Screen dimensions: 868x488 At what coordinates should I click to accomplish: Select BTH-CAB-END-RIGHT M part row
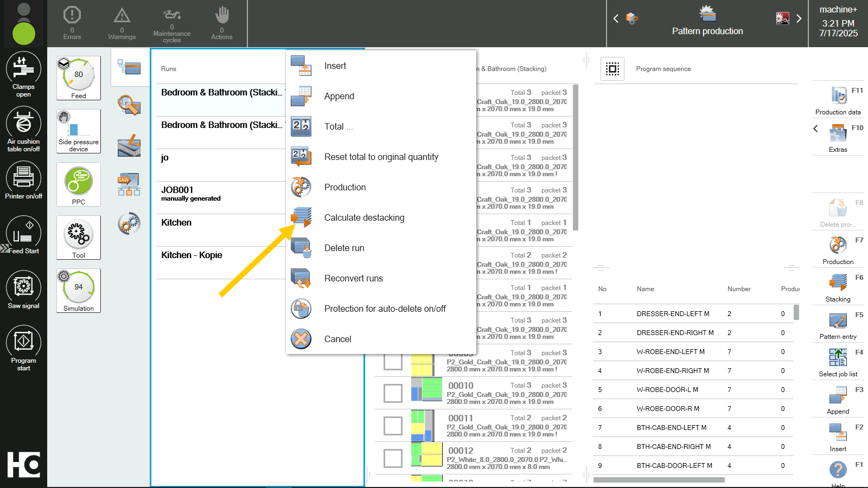(693, 446)
